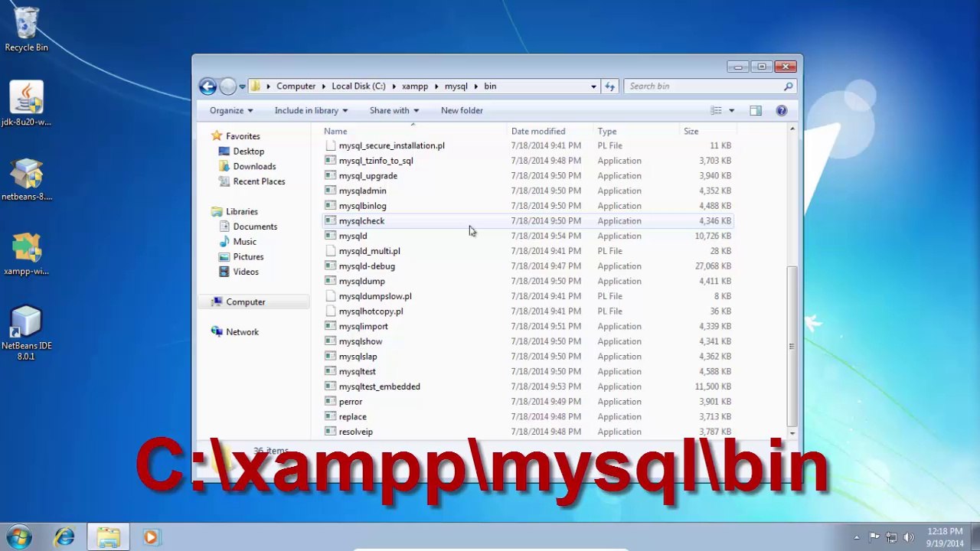Viewport: 980px width, 551px height.
Task: Change your view using the view icon
Action: [x=717, y=110]
